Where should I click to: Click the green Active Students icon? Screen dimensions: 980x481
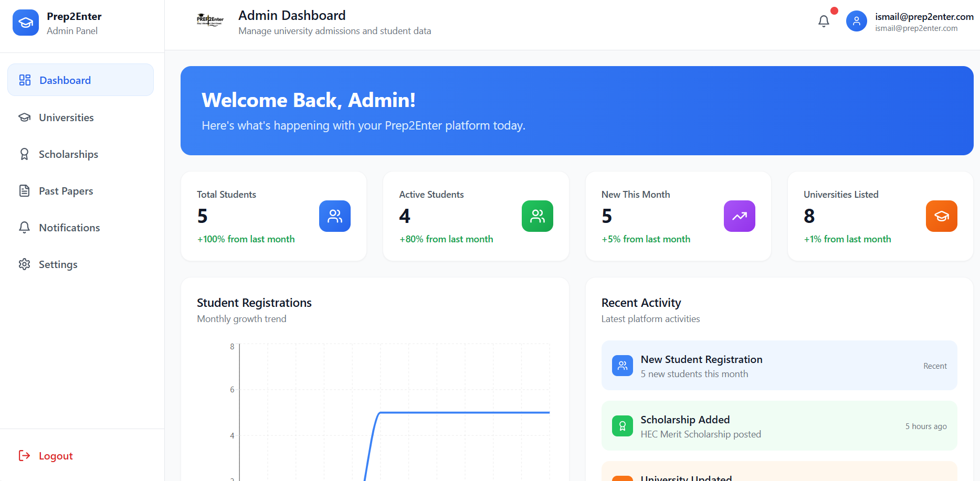[x=537, y=216]
